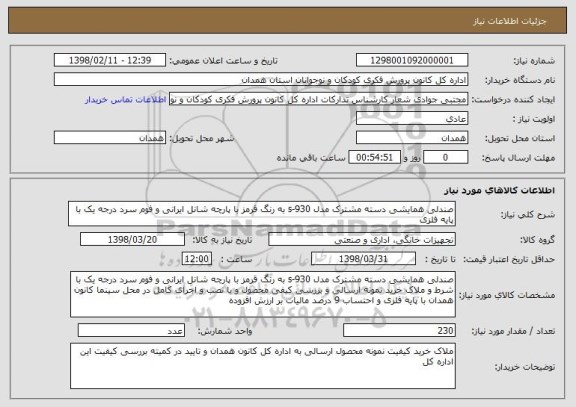
Task: Click the شهر محل تحویل field همدان
Action: pyautogui.click(x=110, y=138)
